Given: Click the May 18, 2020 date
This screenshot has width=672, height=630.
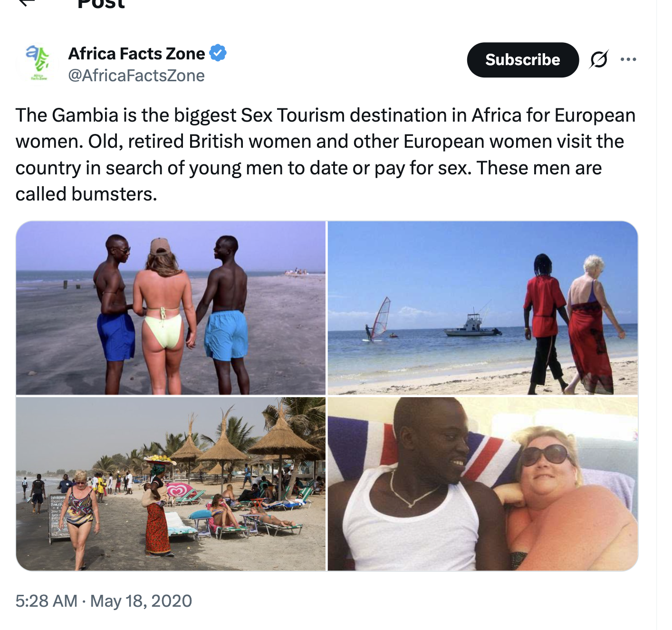Looking at the screenshot, I should [141, 601].
